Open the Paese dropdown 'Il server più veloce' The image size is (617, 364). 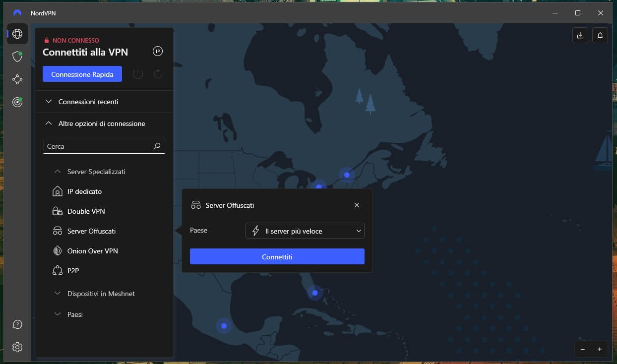305,231
